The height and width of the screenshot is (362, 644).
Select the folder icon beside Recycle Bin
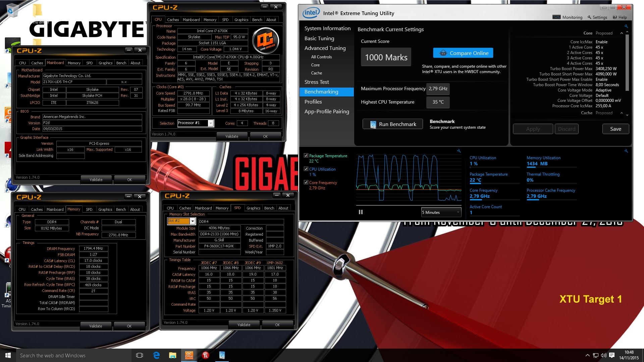pos(37,10)
